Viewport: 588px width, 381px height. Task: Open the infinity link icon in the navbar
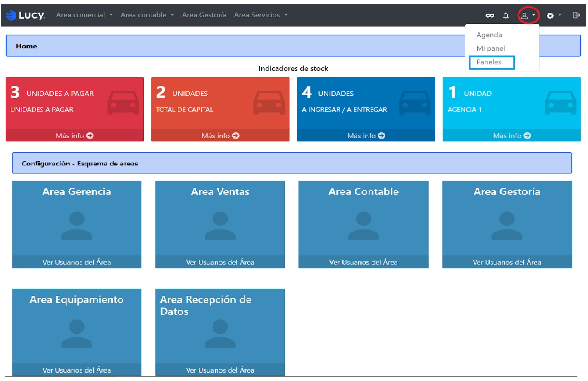(490, 15)
